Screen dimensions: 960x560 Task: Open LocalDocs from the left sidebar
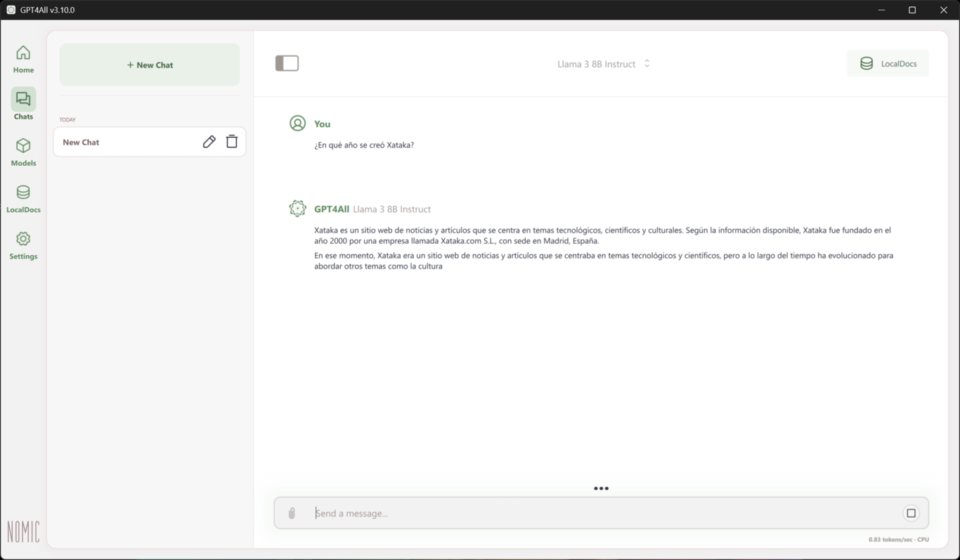point(23,198)
